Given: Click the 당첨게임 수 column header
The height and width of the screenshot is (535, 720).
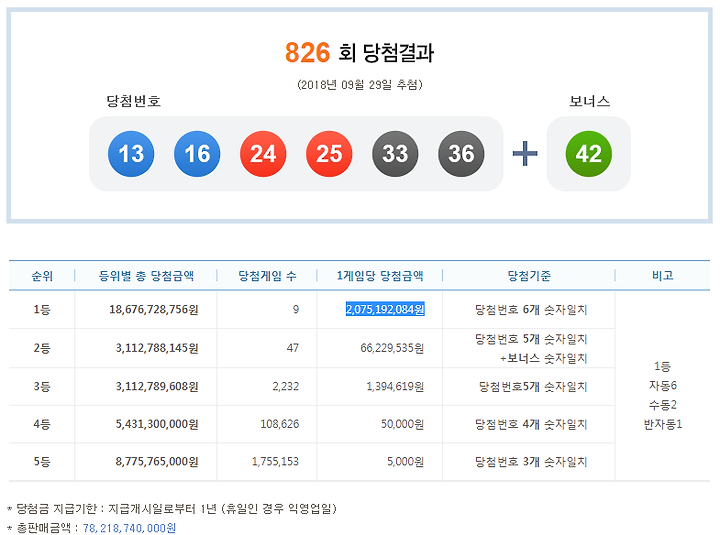Looking at the screenshot, I should (x=267, y=276).
